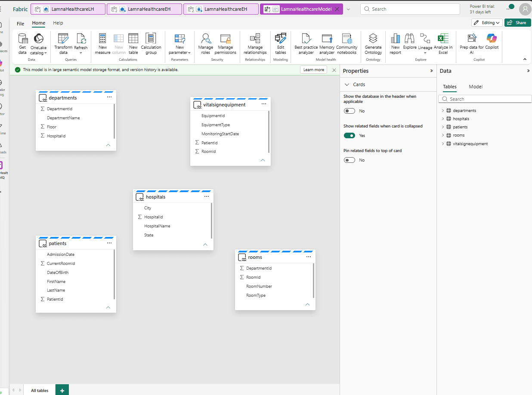
Task: Click Generate Ontology
Action: tap(373, 44)
